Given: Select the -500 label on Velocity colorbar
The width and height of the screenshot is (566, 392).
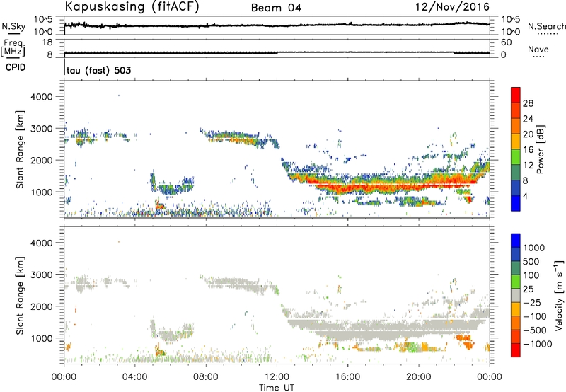Looking at the screenshot, I should click(535, 330).
